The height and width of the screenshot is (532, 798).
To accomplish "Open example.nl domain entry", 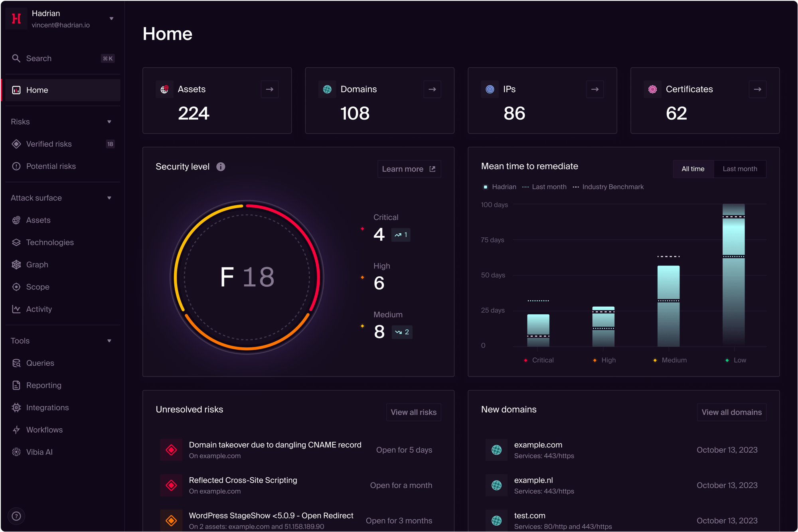I will tap(624, 485).
